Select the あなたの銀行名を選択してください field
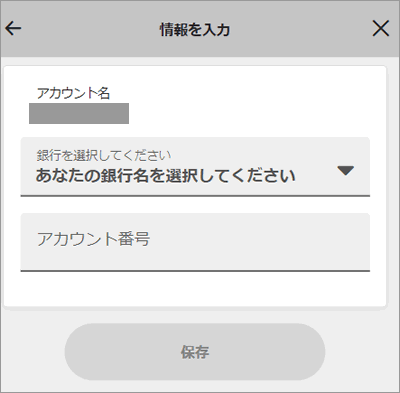This screenshot has height=393, width=400. [195, 167]
